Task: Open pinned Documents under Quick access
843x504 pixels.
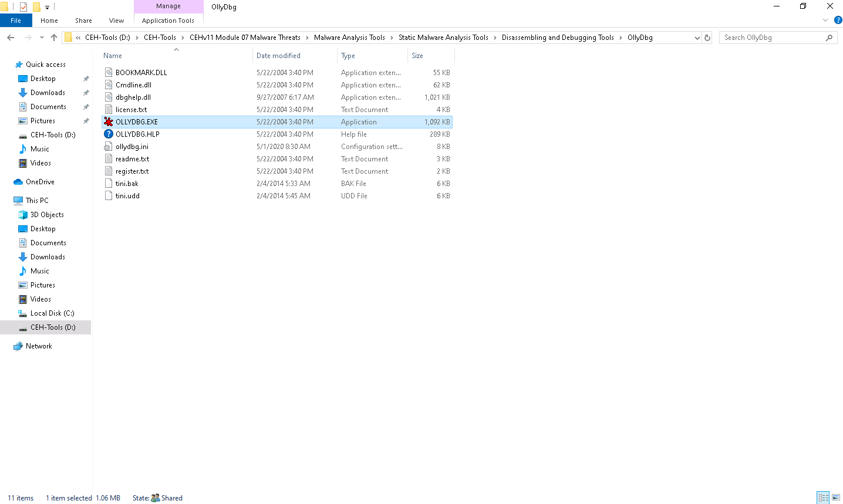Action: click(48, 107)
